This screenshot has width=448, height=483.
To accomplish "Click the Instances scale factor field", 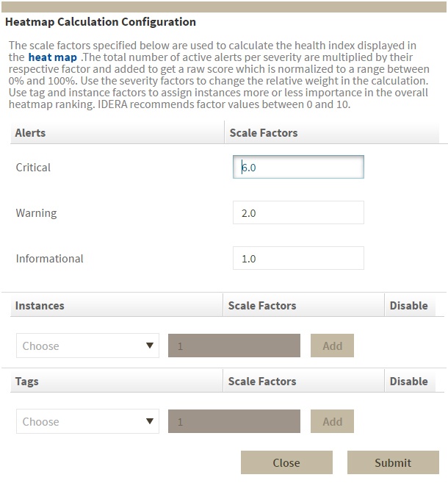I will [x=234, y=346].
